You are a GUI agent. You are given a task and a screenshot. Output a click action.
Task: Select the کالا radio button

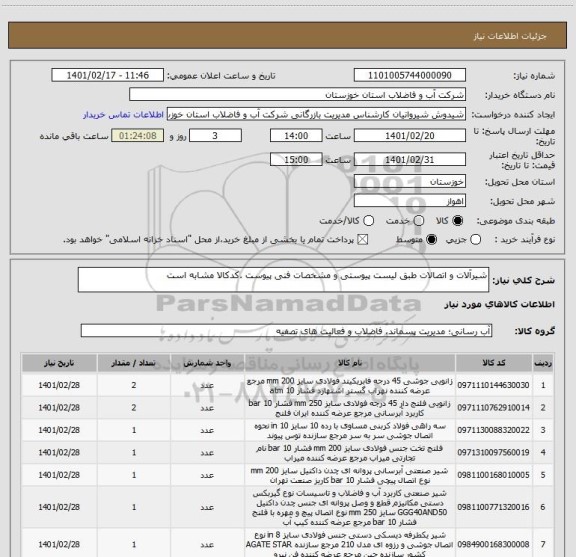pos(458,221)
